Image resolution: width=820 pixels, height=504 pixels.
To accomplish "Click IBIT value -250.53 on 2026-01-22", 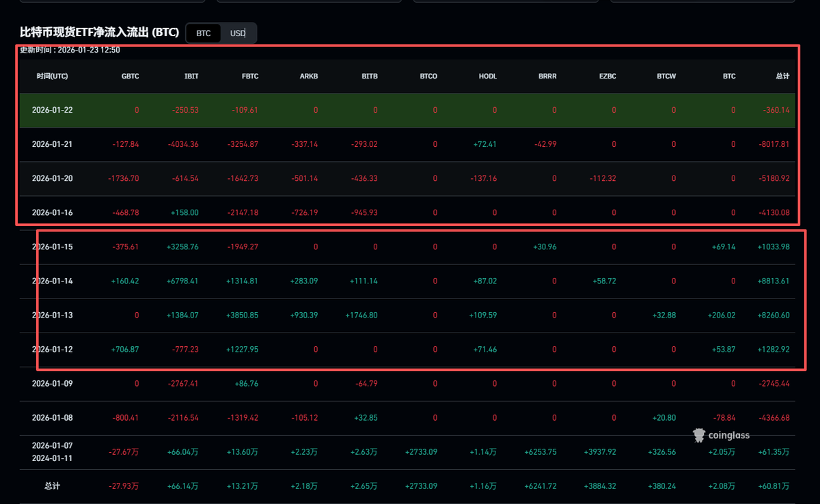I will (x=184, y=110).
